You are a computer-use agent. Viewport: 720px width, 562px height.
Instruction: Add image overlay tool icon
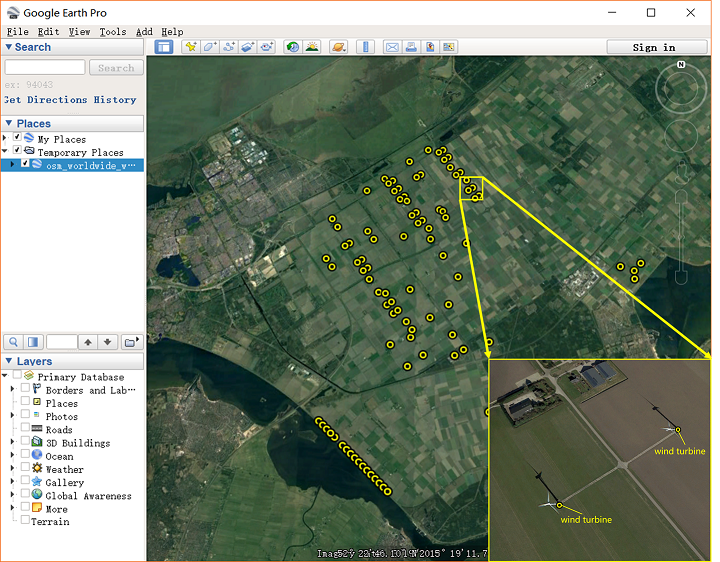(x=248, y=47)
